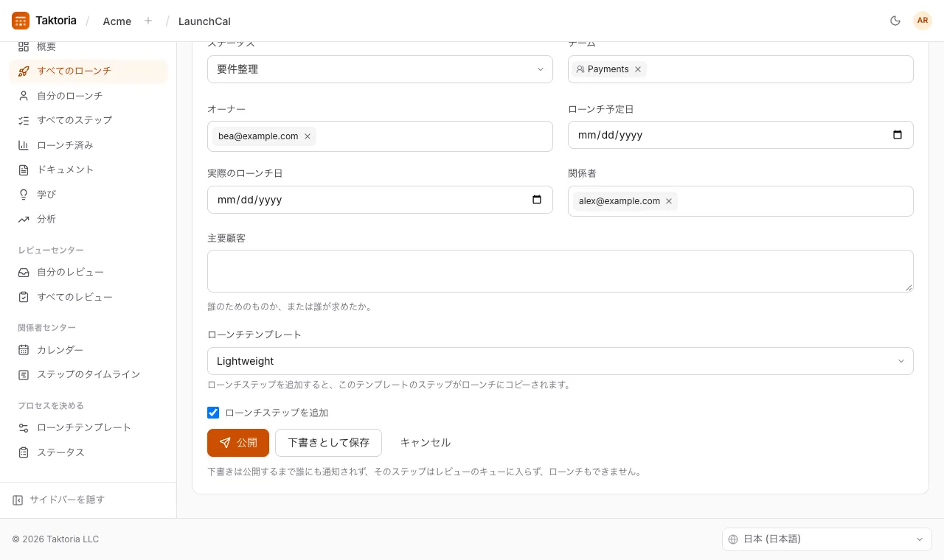The height and width of the screenshot is (560, 944).
Task: Go to すべてのレビュー in the sidebar
Action: tap(88, 297)
